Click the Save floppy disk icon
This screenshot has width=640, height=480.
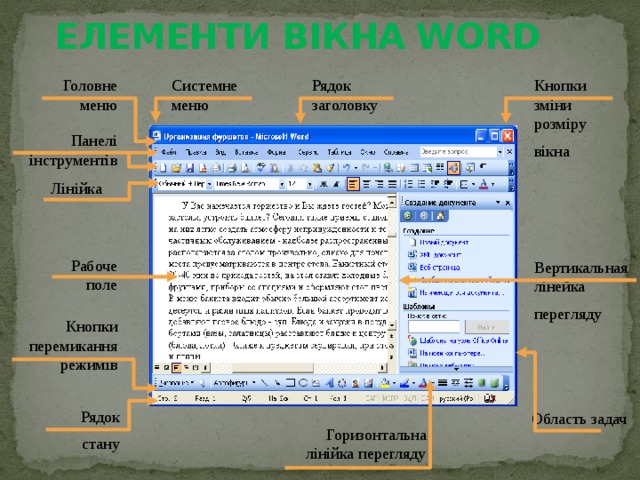click(190, 167)
